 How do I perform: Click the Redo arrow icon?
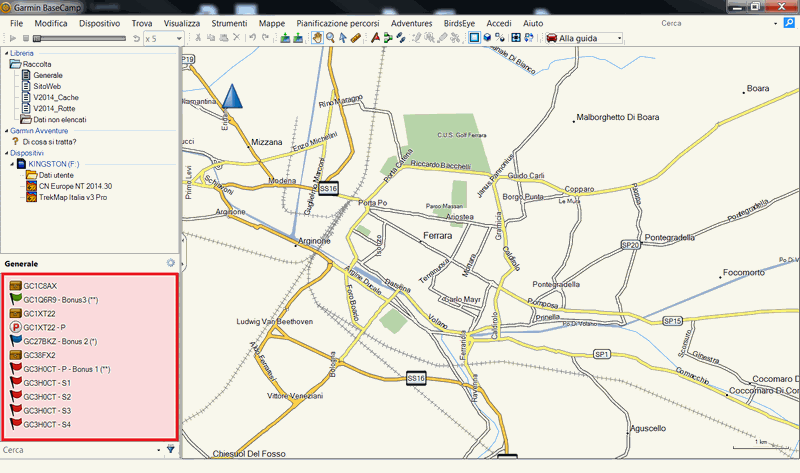[x=265, y=37]
